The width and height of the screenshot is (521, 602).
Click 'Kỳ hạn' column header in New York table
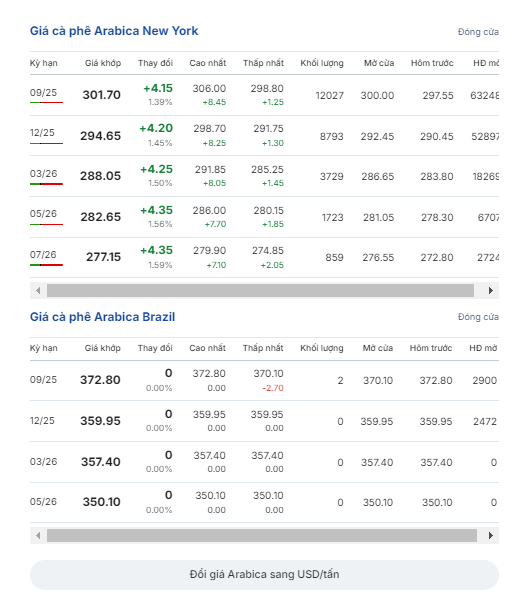[43, 63]
